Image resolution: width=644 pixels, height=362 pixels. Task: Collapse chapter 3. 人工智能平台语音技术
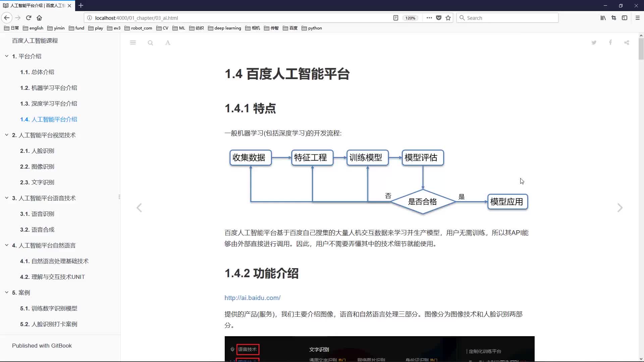[x=6, y=198]
